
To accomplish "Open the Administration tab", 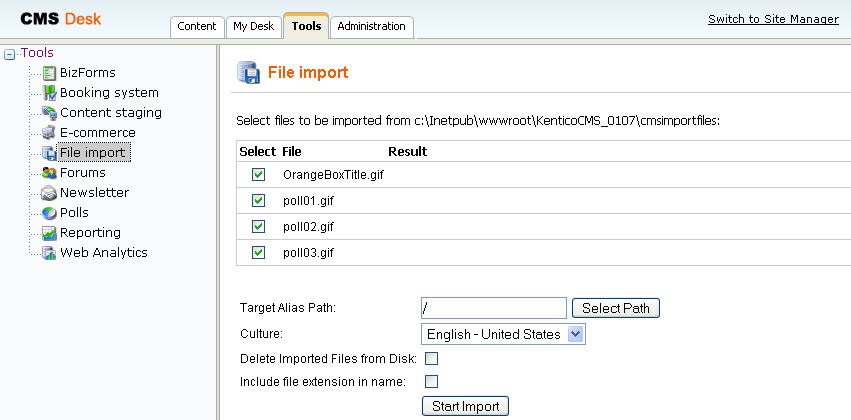I will click(372, 27).
